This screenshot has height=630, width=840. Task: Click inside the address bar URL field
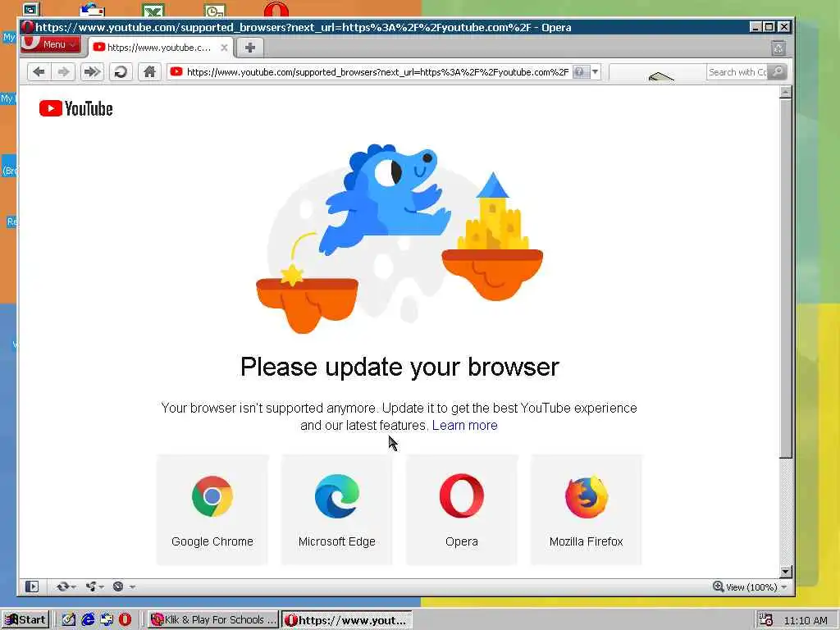[x=377, y=72]
